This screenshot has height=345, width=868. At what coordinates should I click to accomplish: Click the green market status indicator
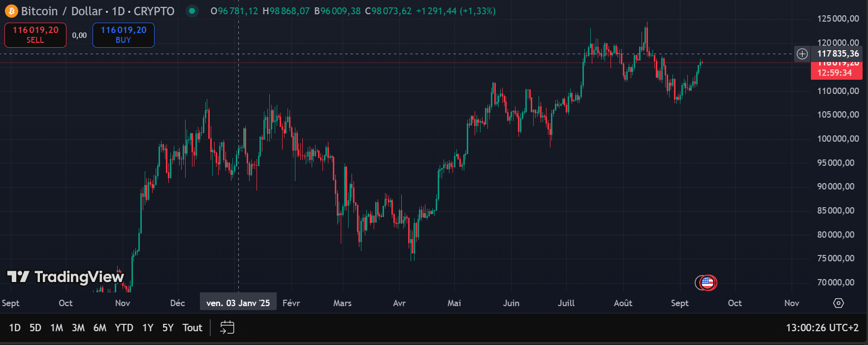click(x=192, y=11)
